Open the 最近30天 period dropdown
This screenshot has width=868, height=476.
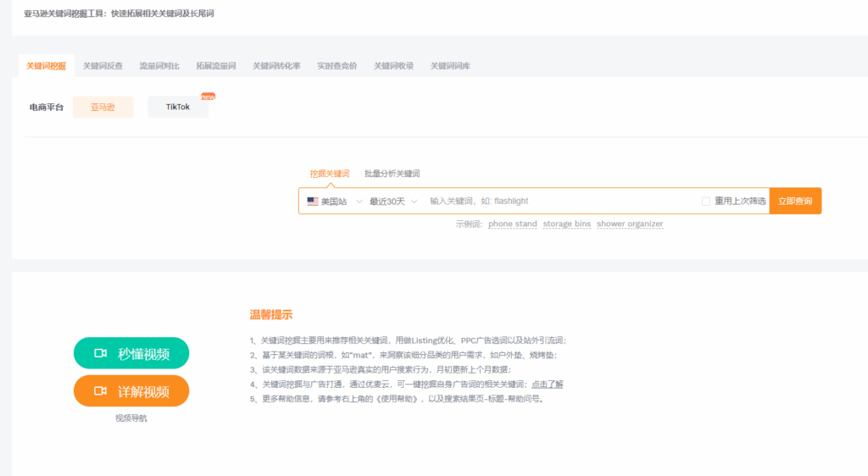pyautogui.click(x=393, y=202)
